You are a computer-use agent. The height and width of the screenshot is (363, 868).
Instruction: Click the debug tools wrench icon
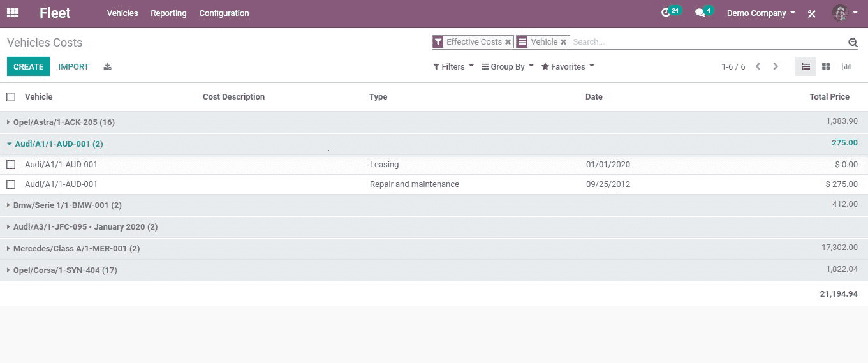811,13
